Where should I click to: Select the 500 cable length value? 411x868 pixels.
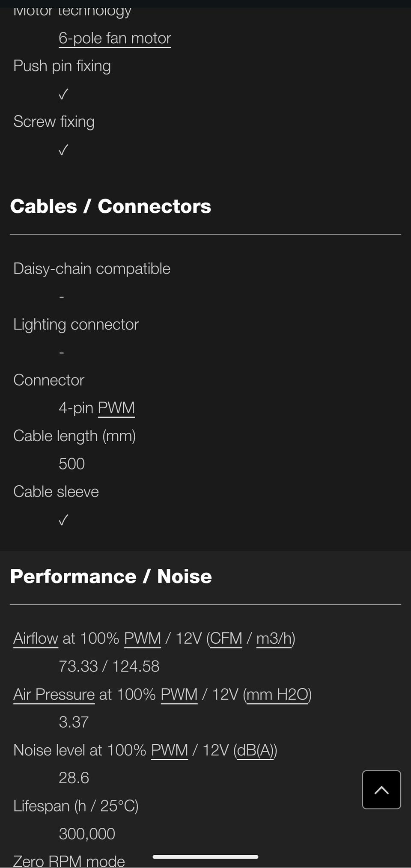pos(71,464)
